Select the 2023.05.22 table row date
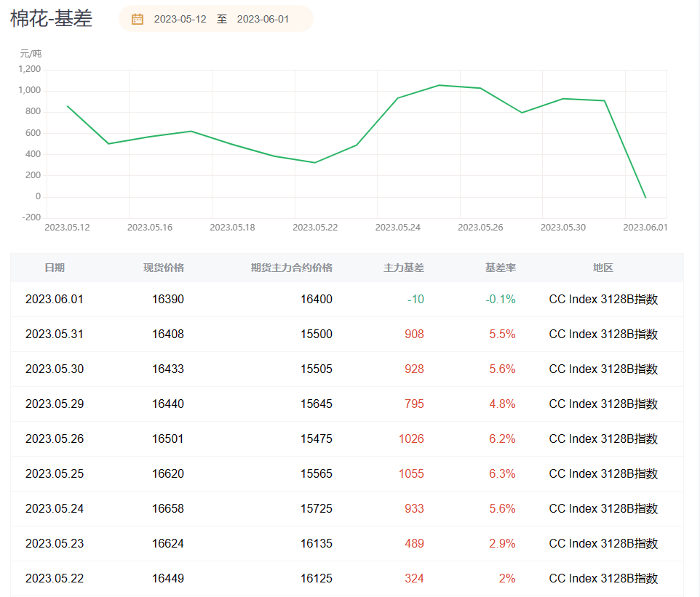Viewport: 700px width, 597px height. click(54, 578)
